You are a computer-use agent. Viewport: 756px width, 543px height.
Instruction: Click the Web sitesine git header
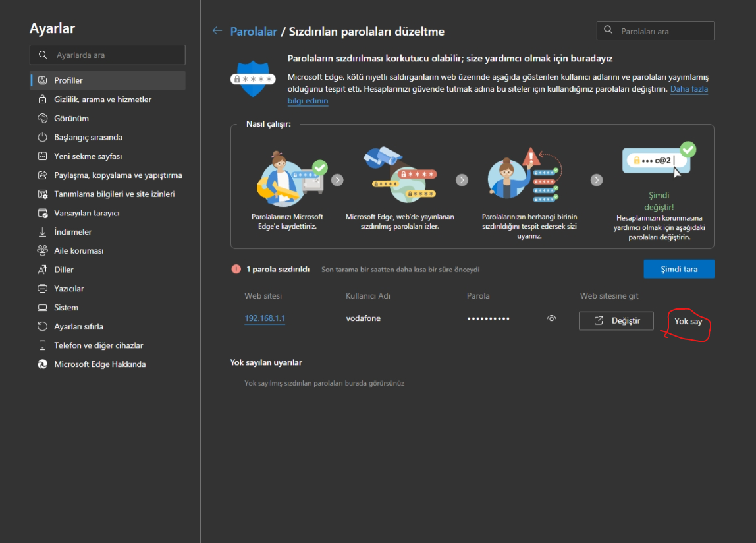click(x=609, y=295)
